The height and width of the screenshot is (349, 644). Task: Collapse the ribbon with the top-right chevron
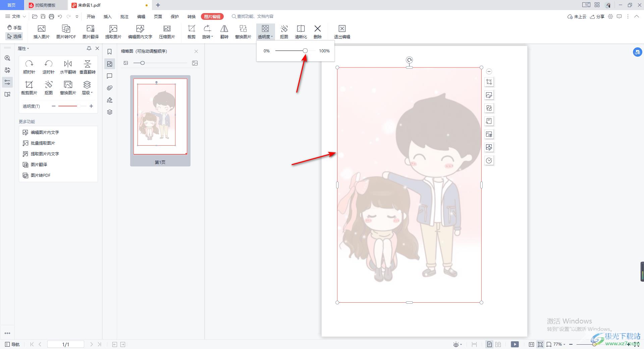[637, 16]
